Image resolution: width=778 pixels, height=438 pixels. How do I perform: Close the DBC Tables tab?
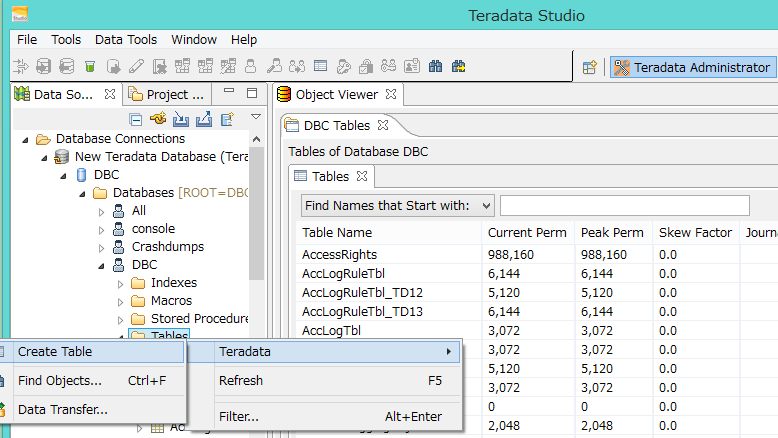383,125
